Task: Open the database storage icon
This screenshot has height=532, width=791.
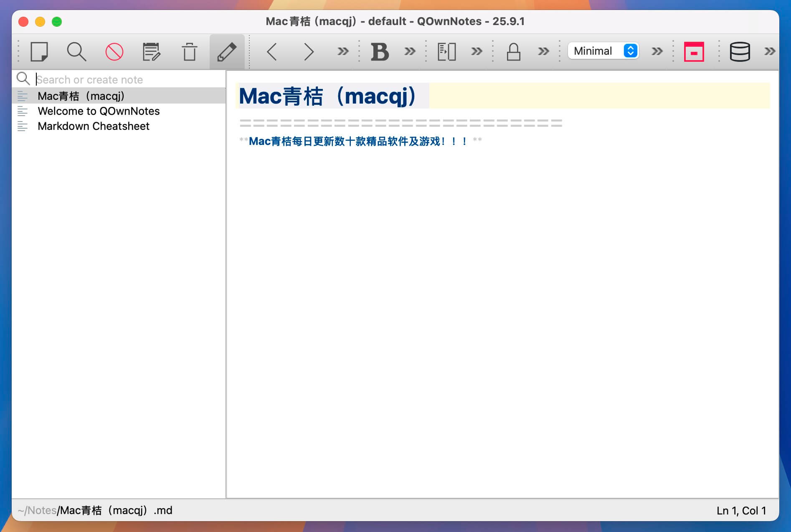Action: (x=740, y=52)
